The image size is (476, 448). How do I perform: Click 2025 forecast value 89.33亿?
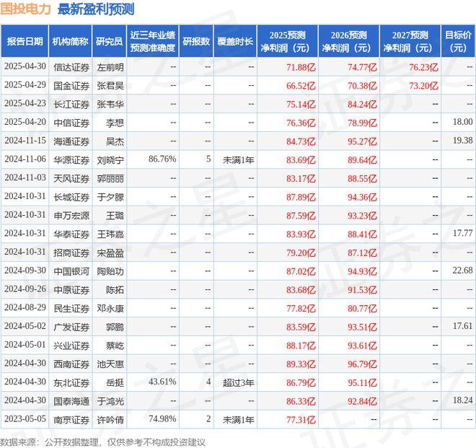[x=301, y=364]
